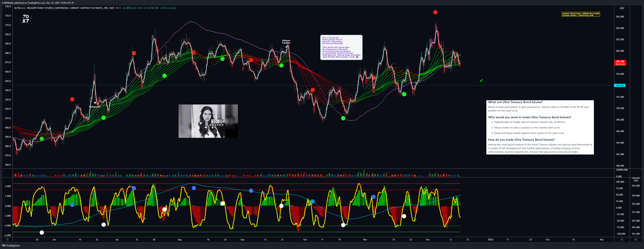Click the Feb label on the time axis
Screen dimensions: 644x249
coord(547,240)
